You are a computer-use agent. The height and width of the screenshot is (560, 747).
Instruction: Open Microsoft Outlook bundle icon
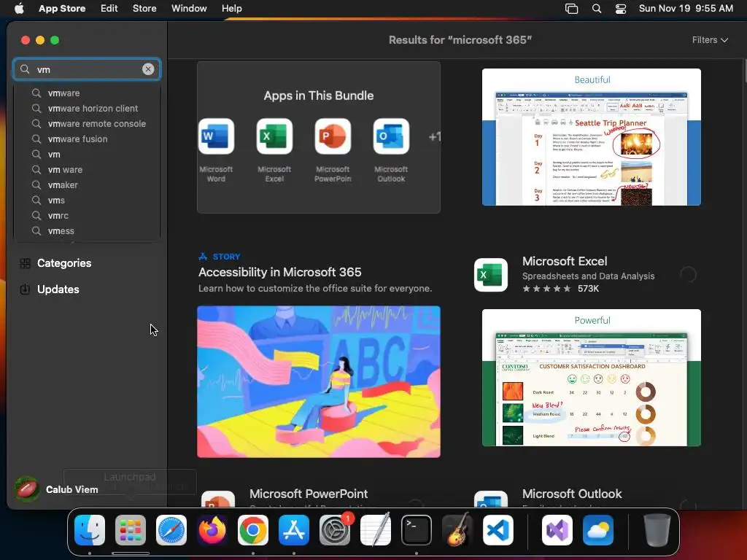point(391,136)
